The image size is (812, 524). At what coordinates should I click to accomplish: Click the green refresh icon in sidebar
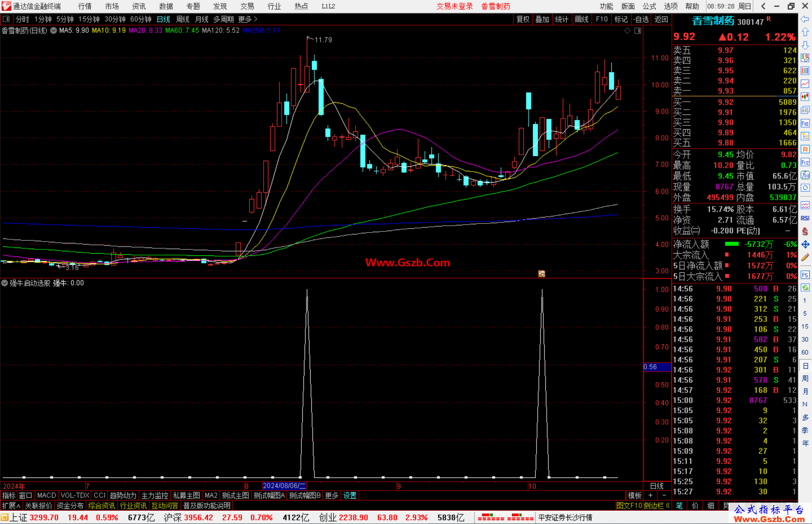point(804,288)
